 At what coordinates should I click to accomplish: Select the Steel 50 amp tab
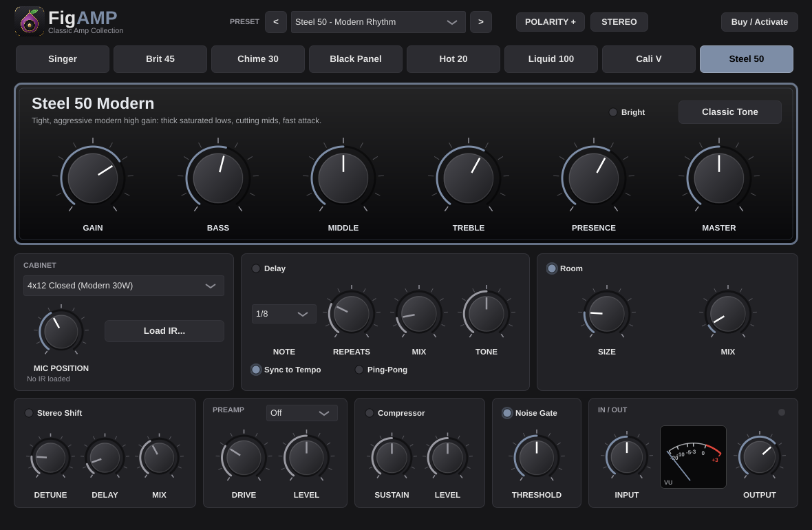point(746,59)
